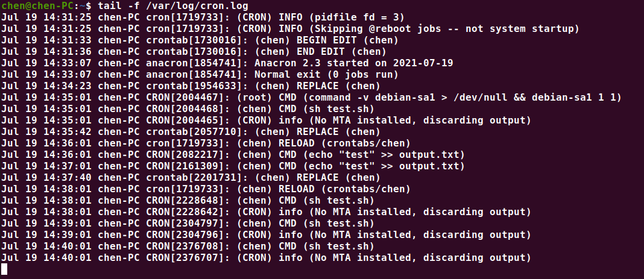Click the blinking cursor block at bottom

click(x=4, y=269)
